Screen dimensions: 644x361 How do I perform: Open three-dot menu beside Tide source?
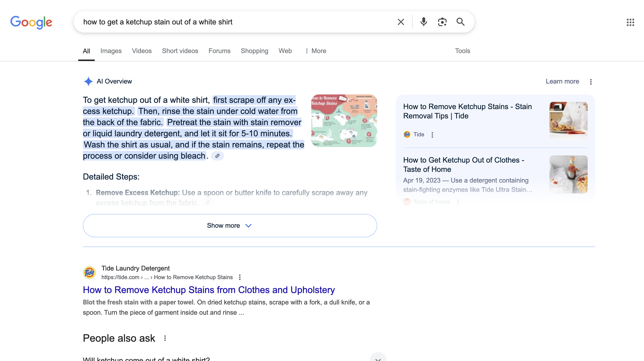(432, 135)
